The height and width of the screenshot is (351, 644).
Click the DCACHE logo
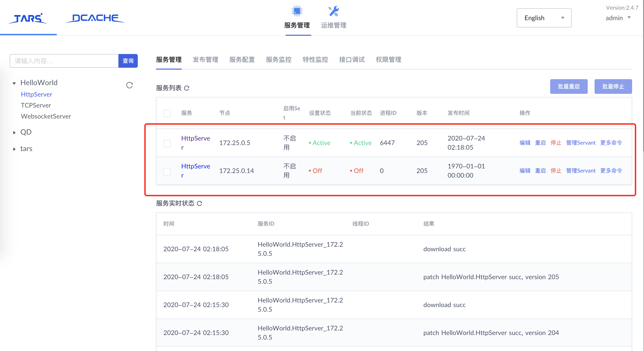coord(95,18)
